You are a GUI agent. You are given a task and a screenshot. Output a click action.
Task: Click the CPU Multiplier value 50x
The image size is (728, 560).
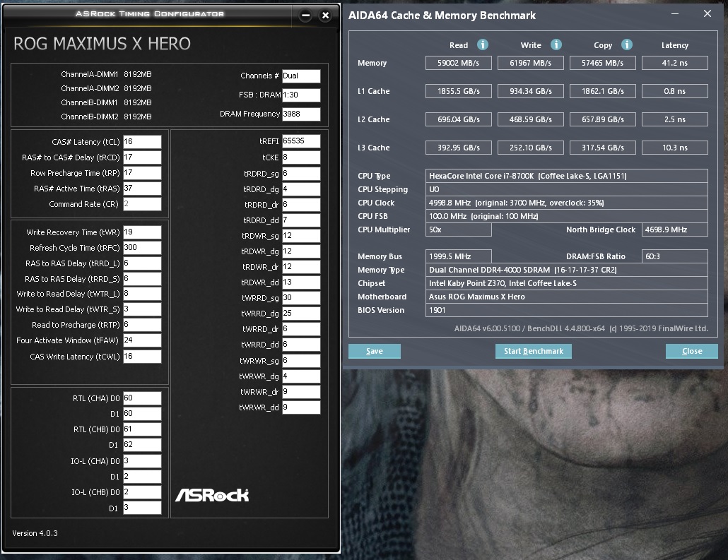458,230
